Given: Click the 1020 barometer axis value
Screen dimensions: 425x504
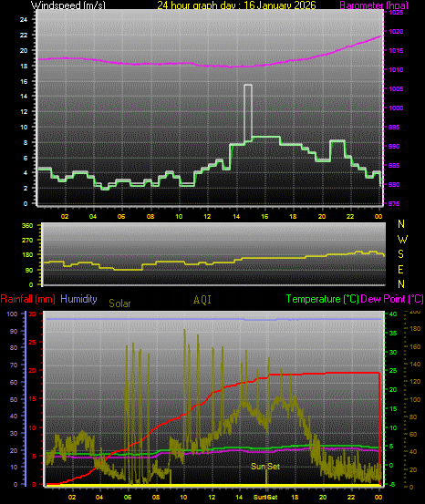Looking at the screenshot, I should [396, 32].
